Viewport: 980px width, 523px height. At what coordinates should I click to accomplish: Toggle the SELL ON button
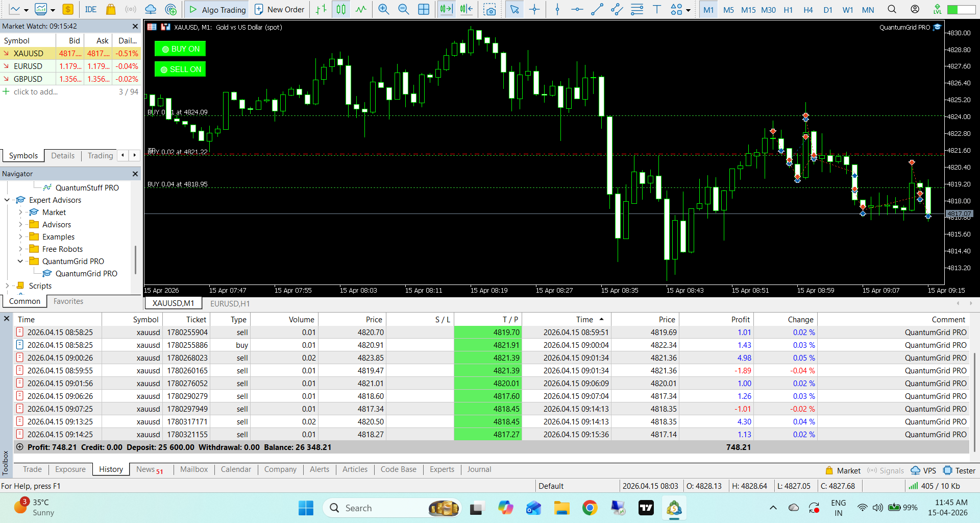(x=180, y=69)
